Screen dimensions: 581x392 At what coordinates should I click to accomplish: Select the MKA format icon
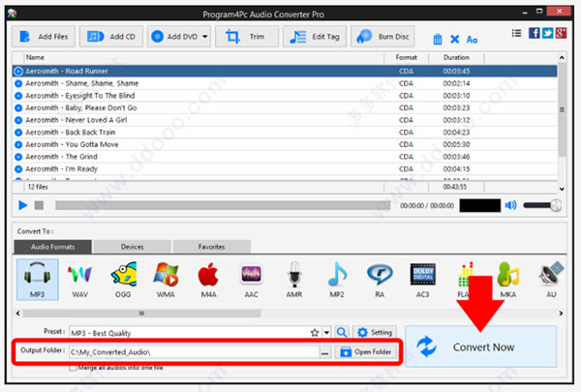pos(508,280)
